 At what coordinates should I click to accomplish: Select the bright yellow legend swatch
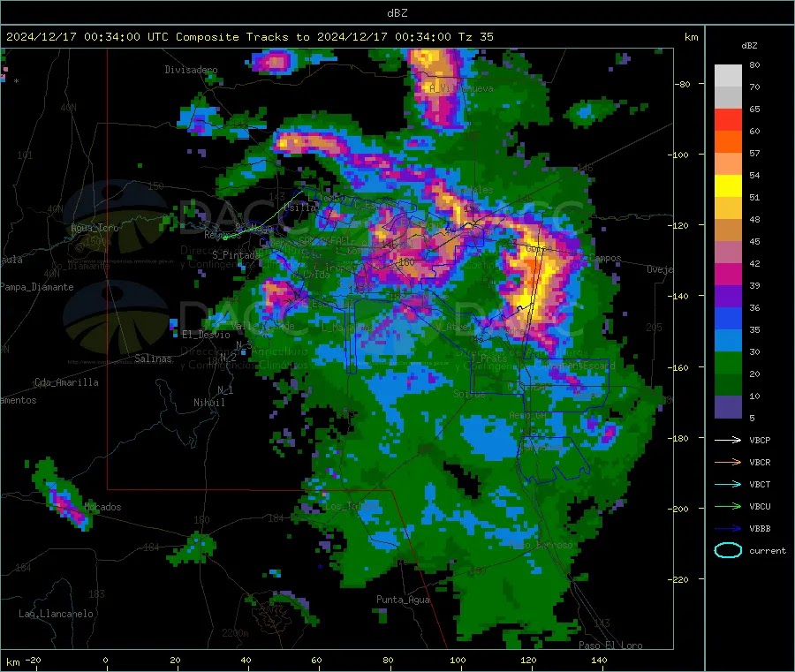[728, 186]
